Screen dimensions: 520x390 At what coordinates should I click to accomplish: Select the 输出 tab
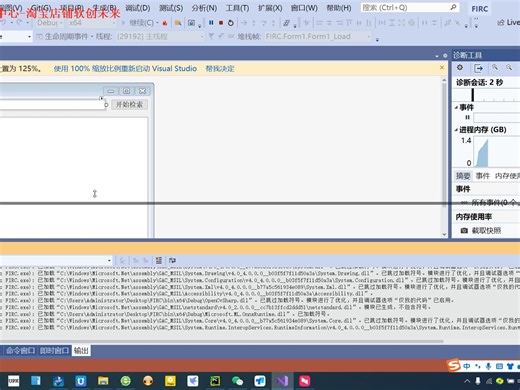tap(81, 350)
